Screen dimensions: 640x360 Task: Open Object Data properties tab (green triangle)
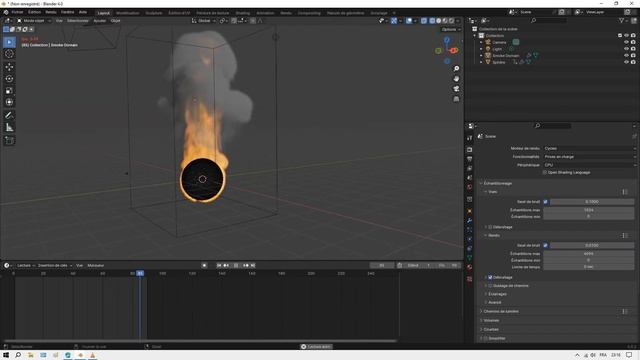469,258
